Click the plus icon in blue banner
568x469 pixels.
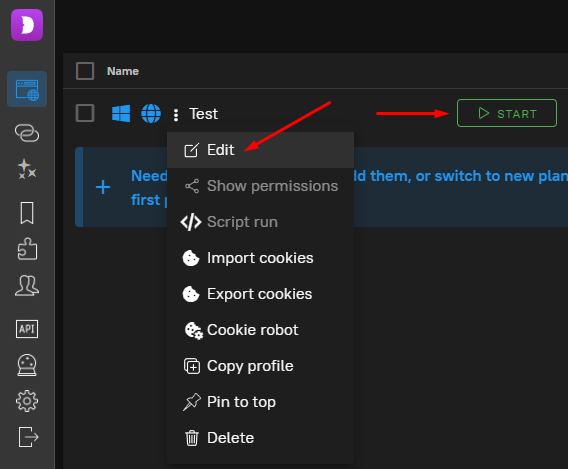point(103,187)
